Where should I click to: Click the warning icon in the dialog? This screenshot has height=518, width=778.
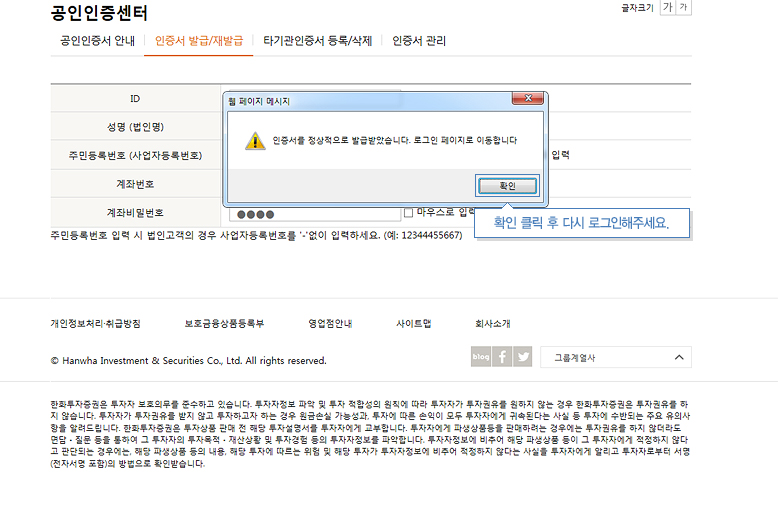point(255,141)
